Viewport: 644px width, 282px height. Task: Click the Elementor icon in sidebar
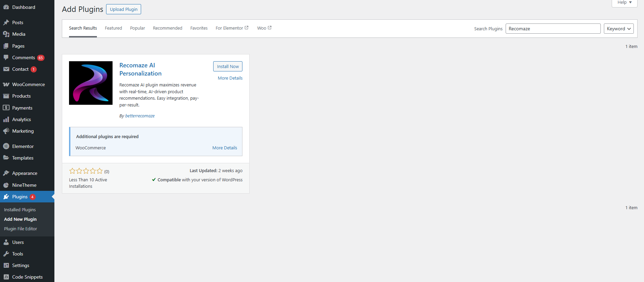tap(6, 146)
